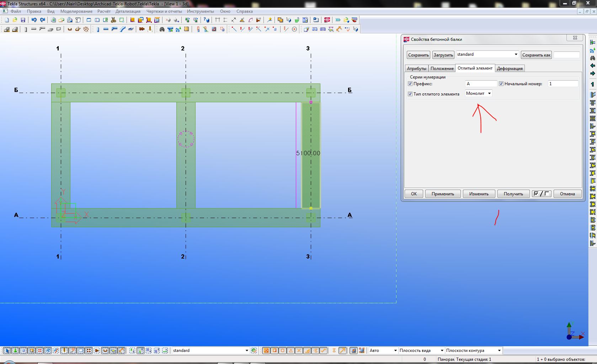Uncheck the Начальный номер checkbox
Screen dimensions: 597x364
501,84
